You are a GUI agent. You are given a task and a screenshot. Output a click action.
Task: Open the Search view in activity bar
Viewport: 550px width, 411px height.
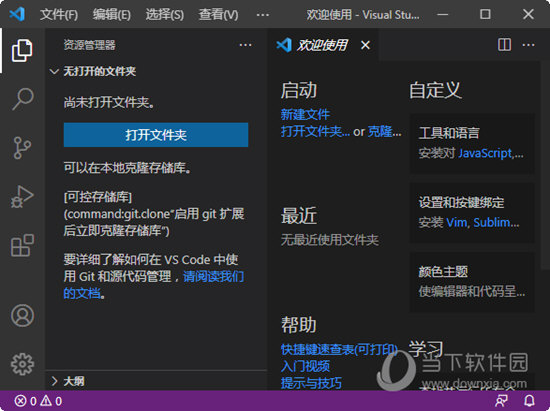[x=22, y=99]
